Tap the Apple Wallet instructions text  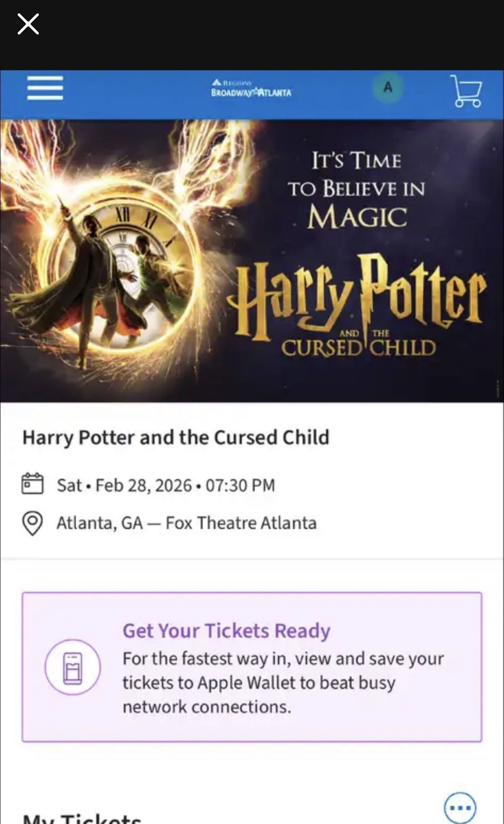283,683
